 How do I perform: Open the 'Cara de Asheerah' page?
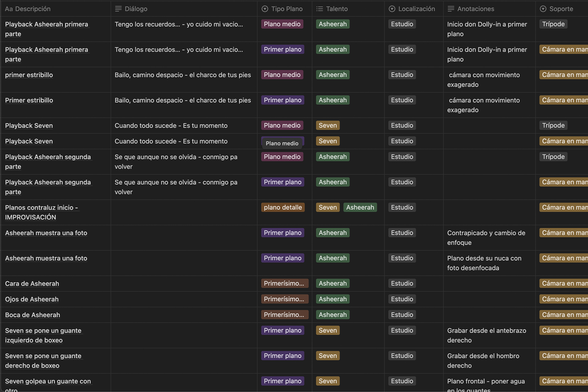point(32,284)
